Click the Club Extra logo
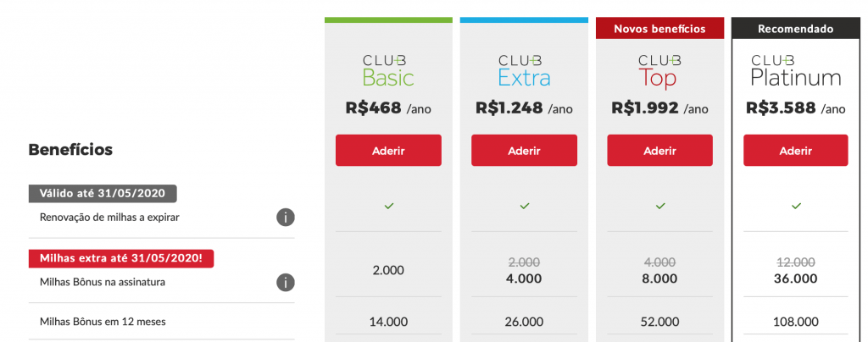The image size is (868, 342). tap(524, 70)
